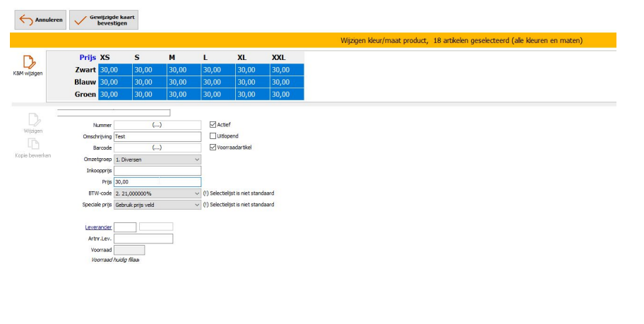Viewport: 644px width, 324px height.
Task: Toggle the Actief checkbox
Action: 213,125
